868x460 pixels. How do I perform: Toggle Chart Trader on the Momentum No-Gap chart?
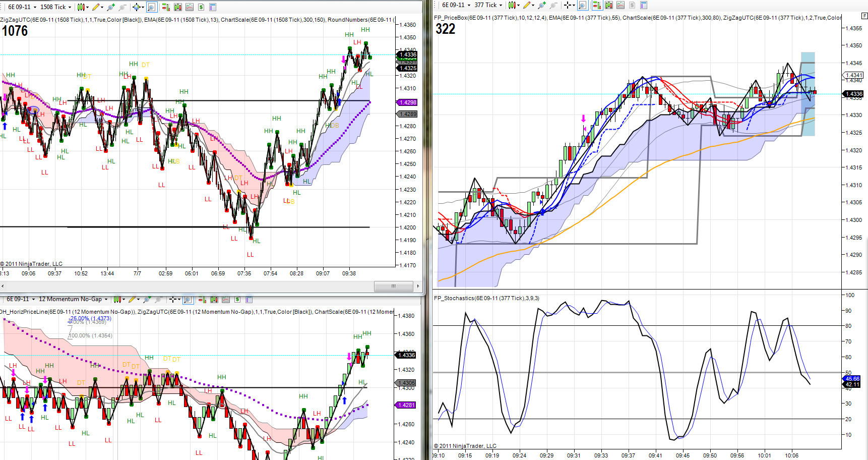202,299
